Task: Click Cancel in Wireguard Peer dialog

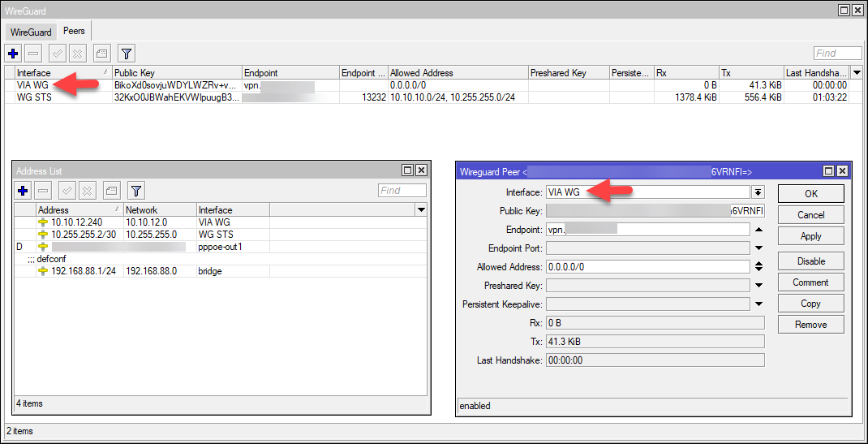Action: (x=811, y=215)
